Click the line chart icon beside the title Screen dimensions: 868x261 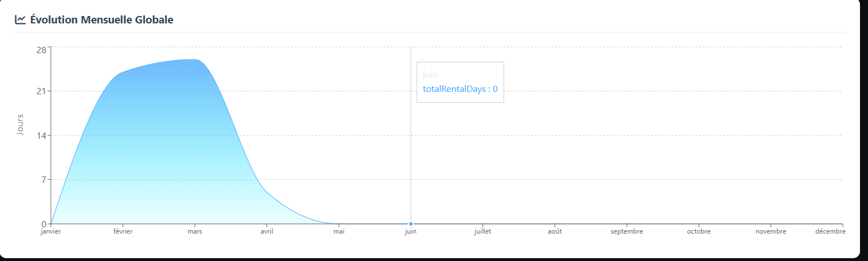pos(20,20)
